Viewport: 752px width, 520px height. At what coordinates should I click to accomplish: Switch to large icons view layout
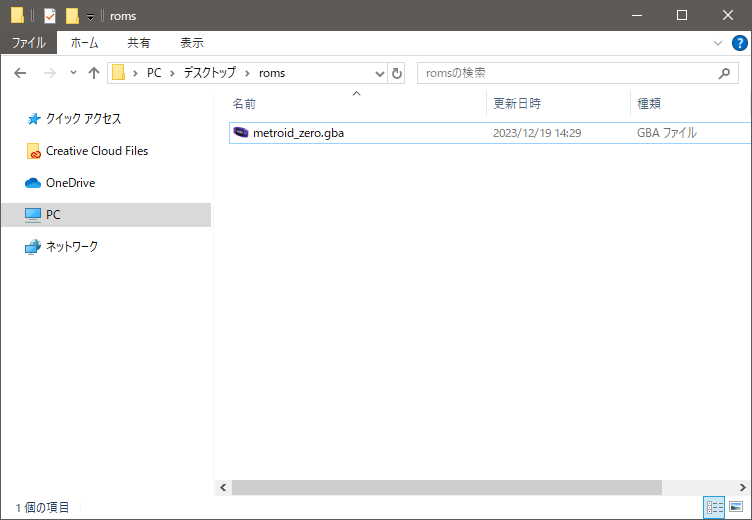(736, 508)
